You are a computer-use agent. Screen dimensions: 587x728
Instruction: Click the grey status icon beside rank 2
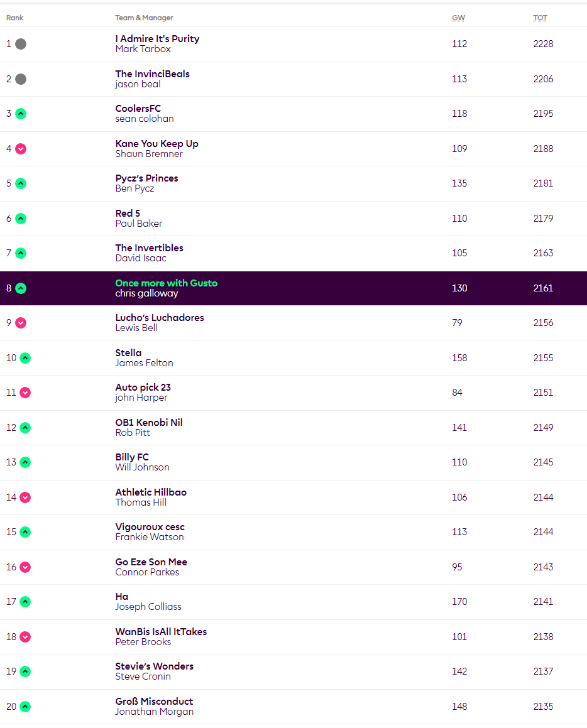(x=21, y=79)
